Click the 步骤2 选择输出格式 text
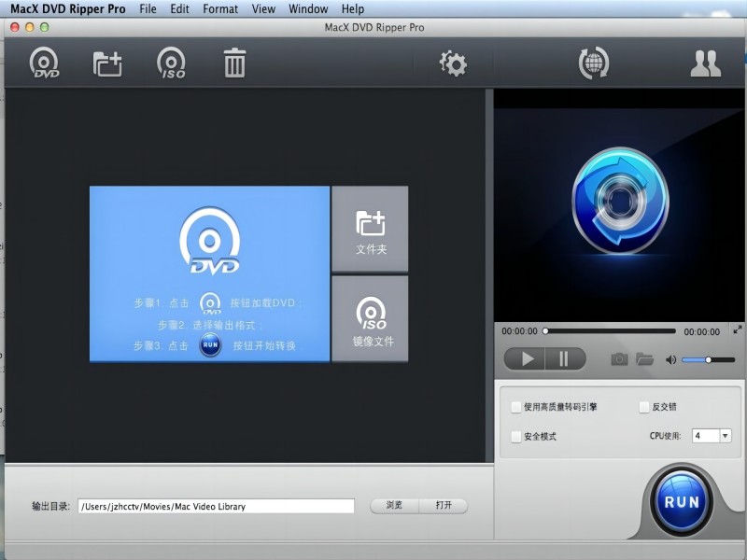This screenshot has width=747, height=560. point(211,325)
